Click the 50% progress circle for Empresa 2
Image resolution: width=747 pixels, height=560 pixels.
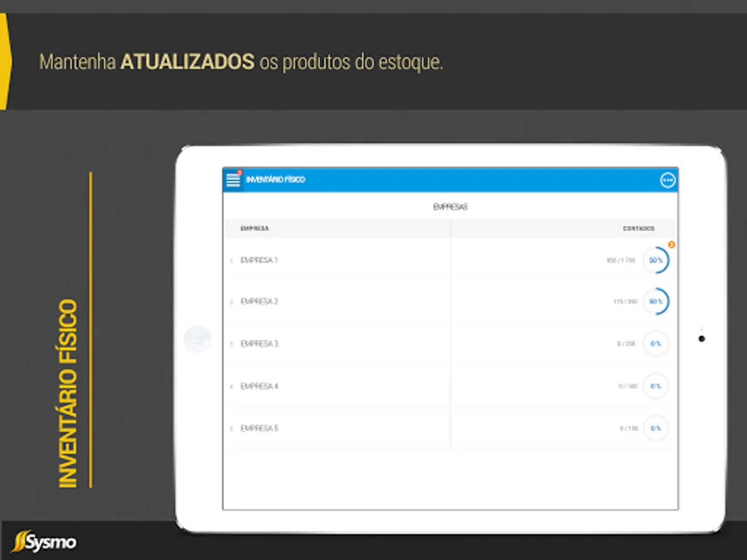tap(656, 301)
